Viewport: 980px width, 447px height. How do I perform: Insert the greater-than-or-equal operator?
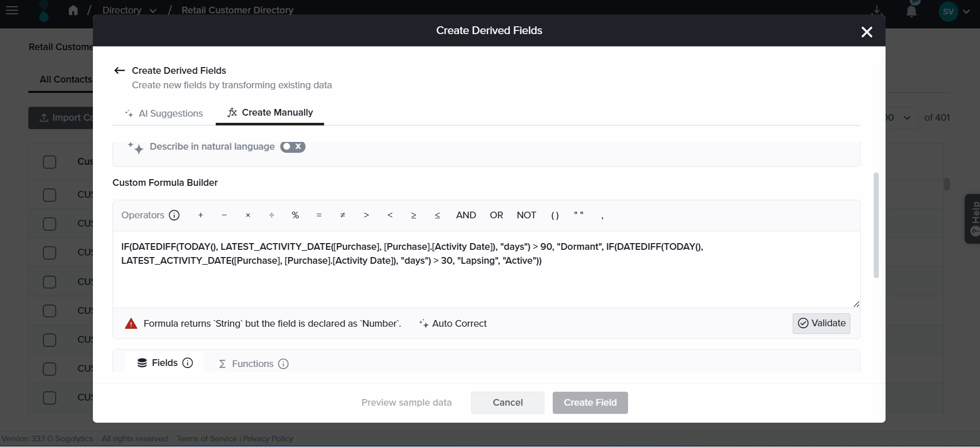[x=414, y=215]
